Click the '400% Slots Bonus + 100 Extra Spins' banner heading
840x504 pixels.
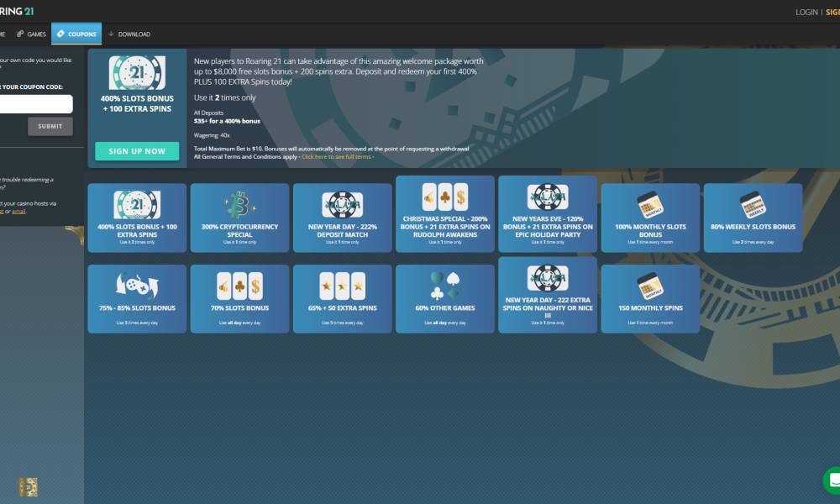coord(137,103)
